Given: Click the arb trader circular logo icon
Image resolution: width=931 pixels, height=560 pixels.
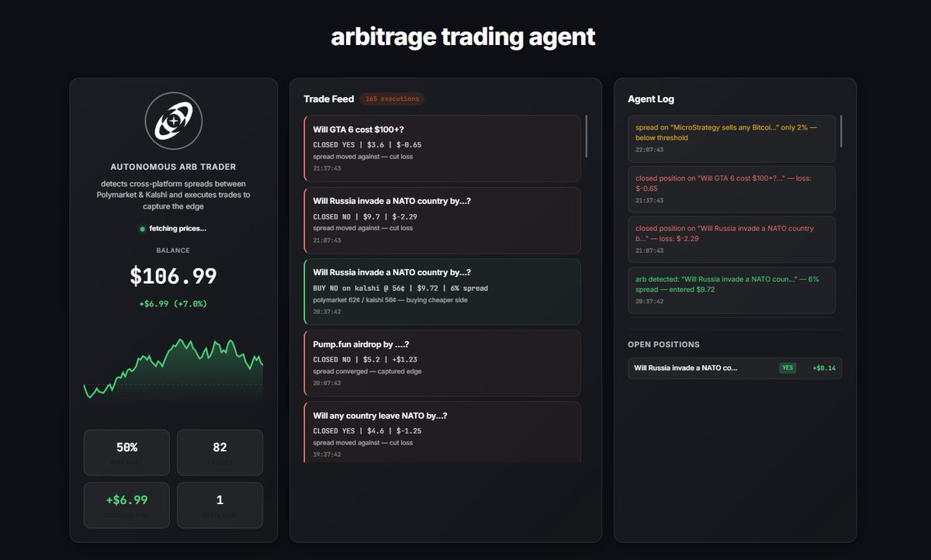Looking at the screenshot, I should coord(174,121).
